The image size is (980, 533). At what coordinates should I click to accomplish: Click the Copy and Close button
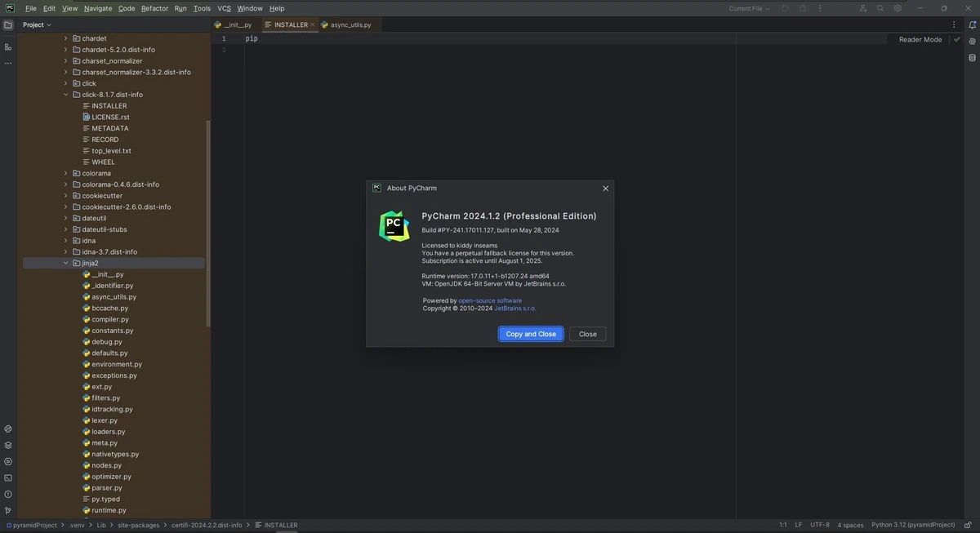531,334
